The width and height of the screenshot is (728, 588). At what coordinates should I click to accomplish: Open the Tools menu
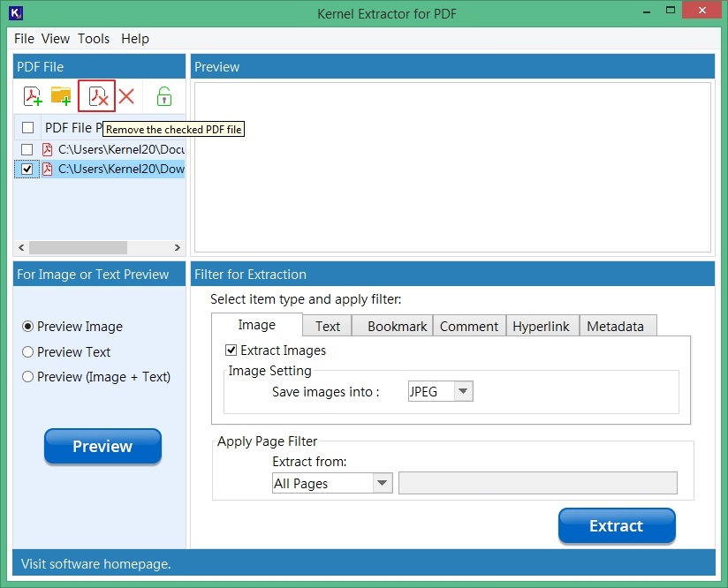coord(94,39)
